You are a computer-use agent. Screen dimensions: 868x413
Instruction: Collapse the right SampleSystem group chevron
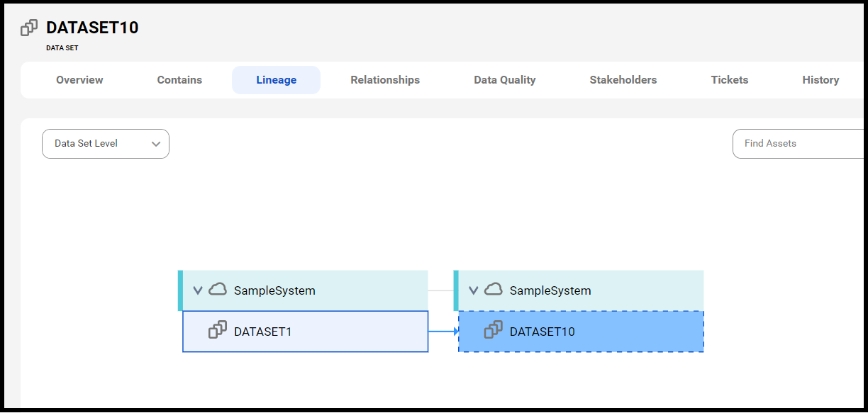point(473,290)
